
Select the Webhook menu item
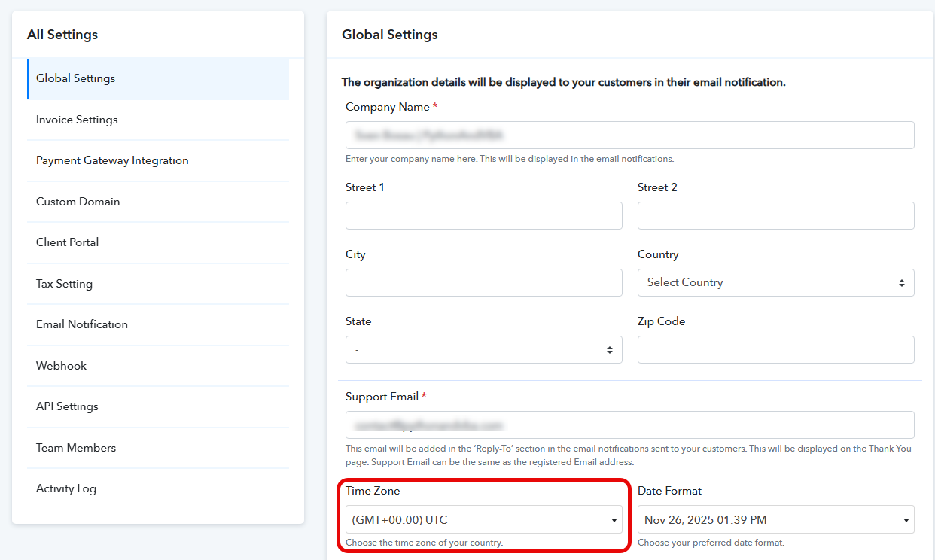tap(62, 366)
